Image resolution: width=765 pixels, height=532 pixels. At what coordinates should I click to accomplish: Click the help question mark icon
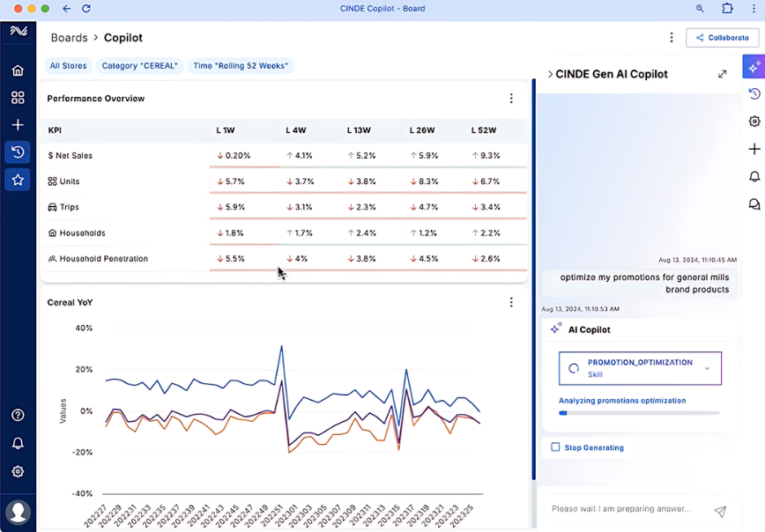pyautogui.click(x=18, y=415)
